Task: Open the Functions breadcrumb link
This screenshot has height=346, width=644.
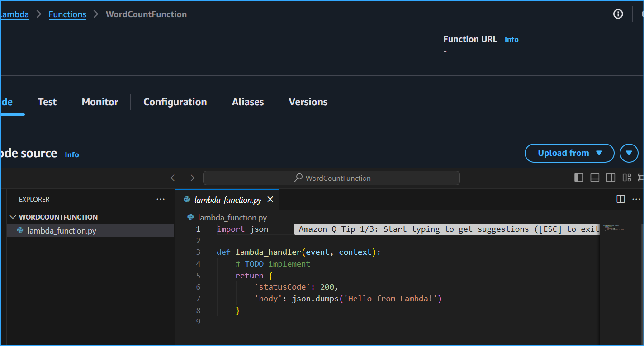Action: point(67,14)
